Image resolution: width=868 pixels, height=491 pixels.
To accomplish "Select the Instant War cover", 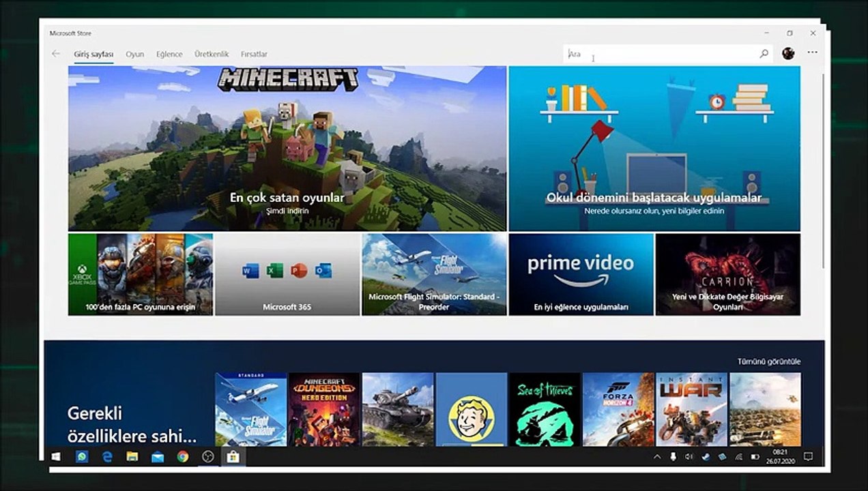I will pos(692,409).
